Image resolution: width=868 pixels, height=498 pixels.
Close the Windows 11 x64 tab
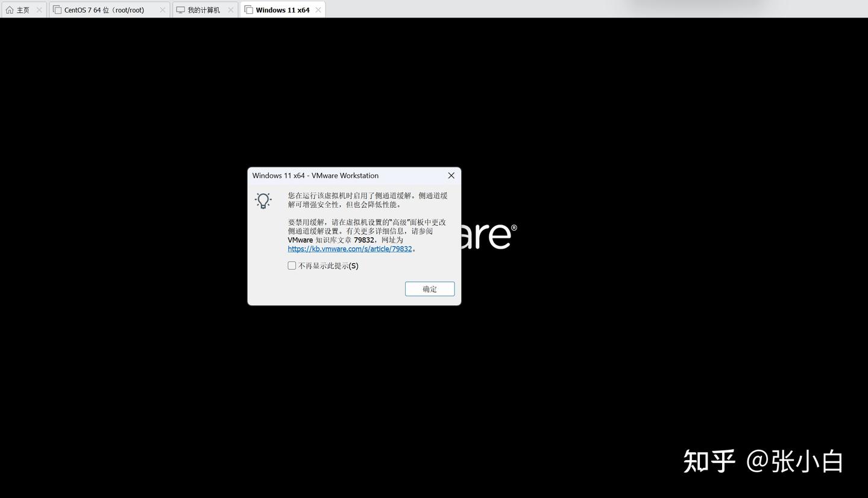click(318, 10)
